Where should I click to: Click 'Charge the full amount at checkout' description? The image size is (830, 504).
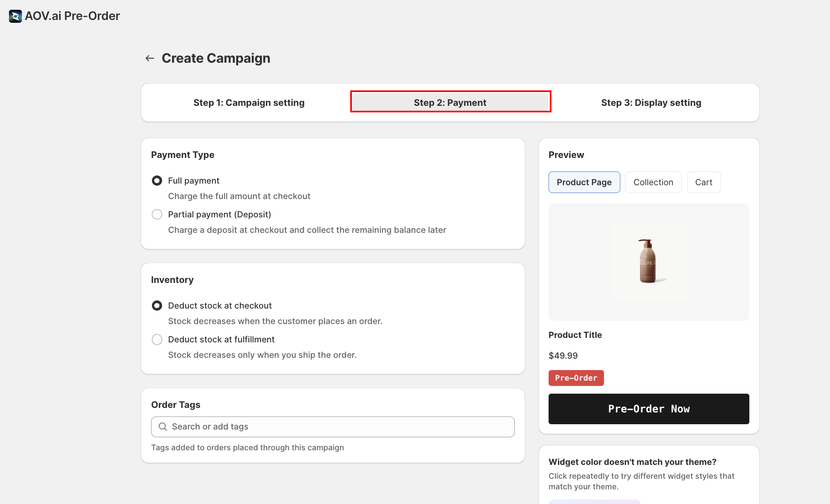click(x=239, y=196)
